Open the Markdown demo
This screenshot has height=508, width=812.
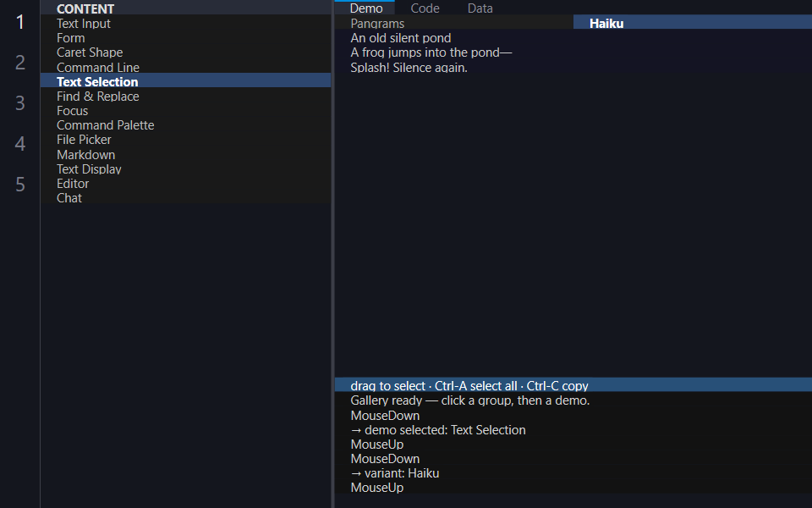point(185,154)
